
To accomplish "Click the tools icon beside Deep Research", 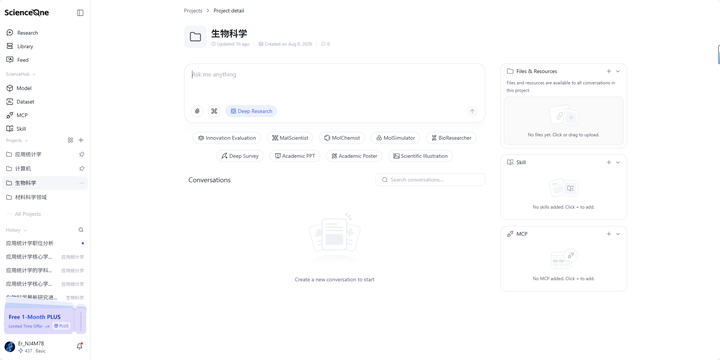I will pos(214,111).
